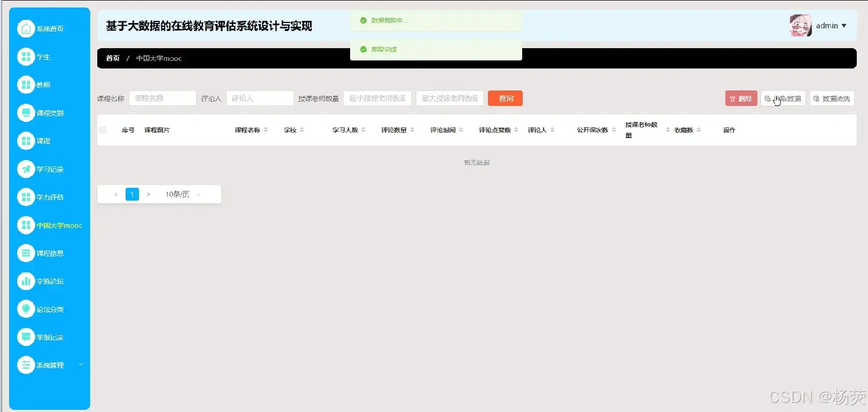Sort the 评论数量 column

[412, 130]
